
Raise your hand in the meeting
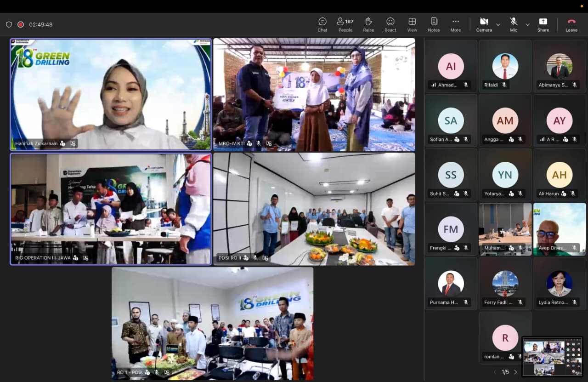point(368,25)
